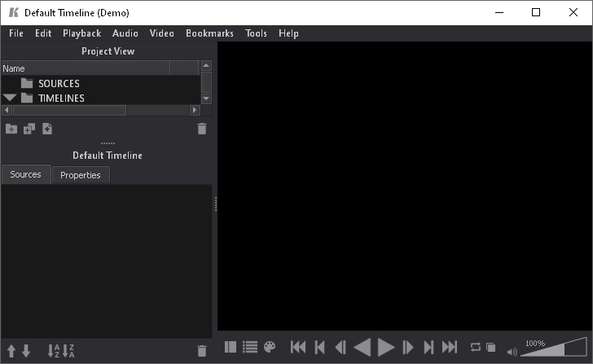Click the vertical panel splitter handle
This screenshot has width=593, height=364.
point(216,204)
